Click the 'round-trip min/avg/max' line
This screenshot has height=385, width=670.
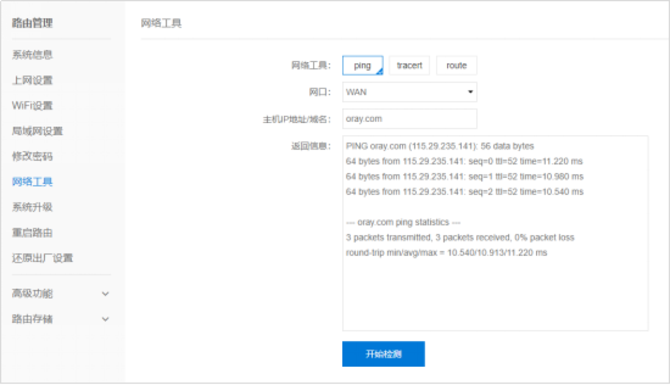pyautogui.click(x=446, y=253)
